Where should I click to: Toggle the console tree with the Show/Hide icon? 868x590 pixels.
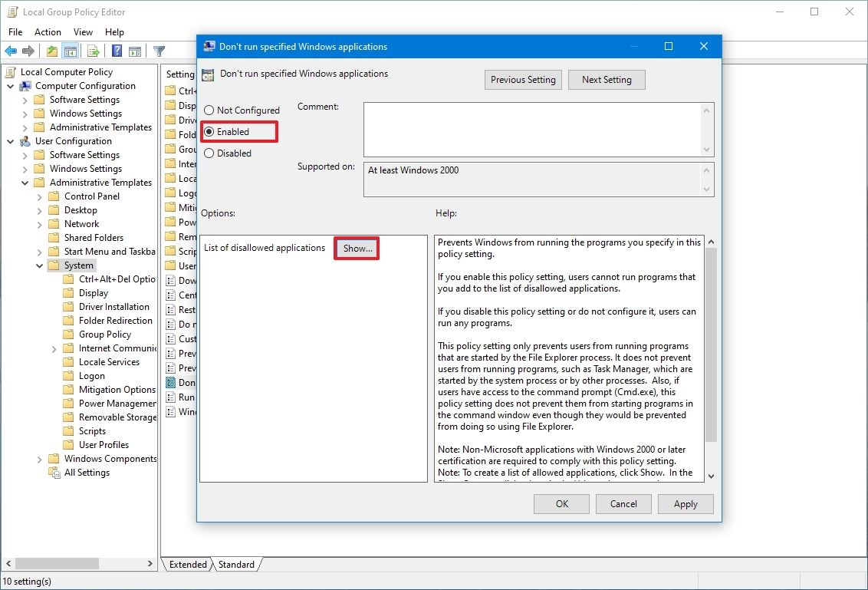(x=70, y=51)
